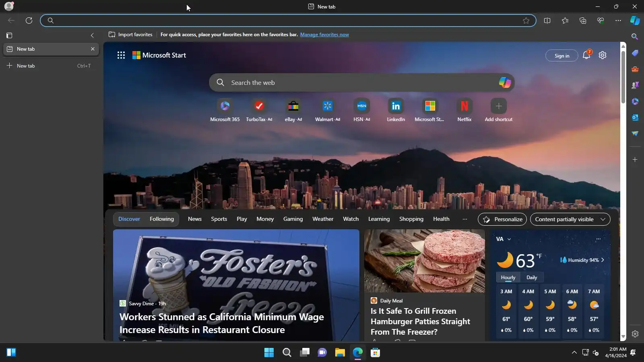Open the Microsoft apps grid launcher
This screenshot has height=362, width=644.
tap(121, 55)
